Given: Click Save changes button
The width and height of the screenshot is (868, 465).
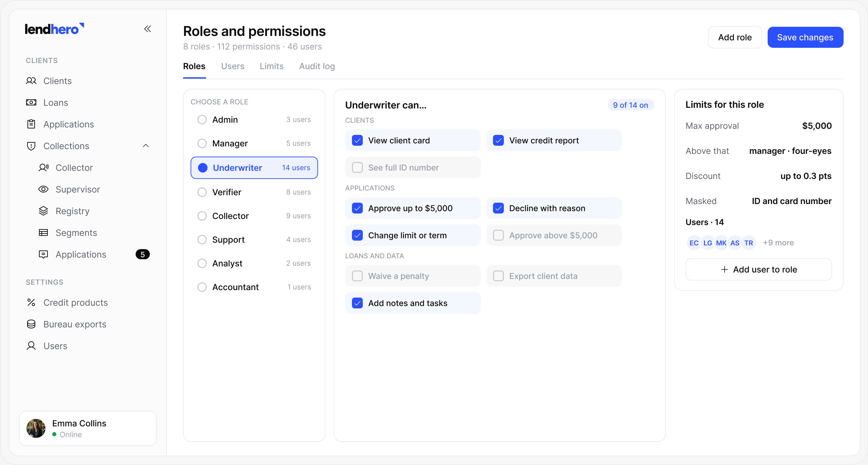Looking at the screenshot, I should click(805, 37).
